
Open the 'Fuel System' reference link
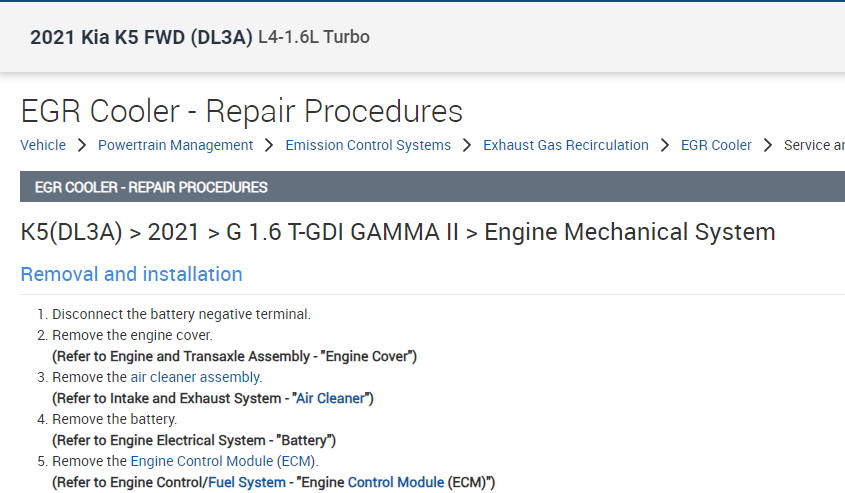click(247, 482)
